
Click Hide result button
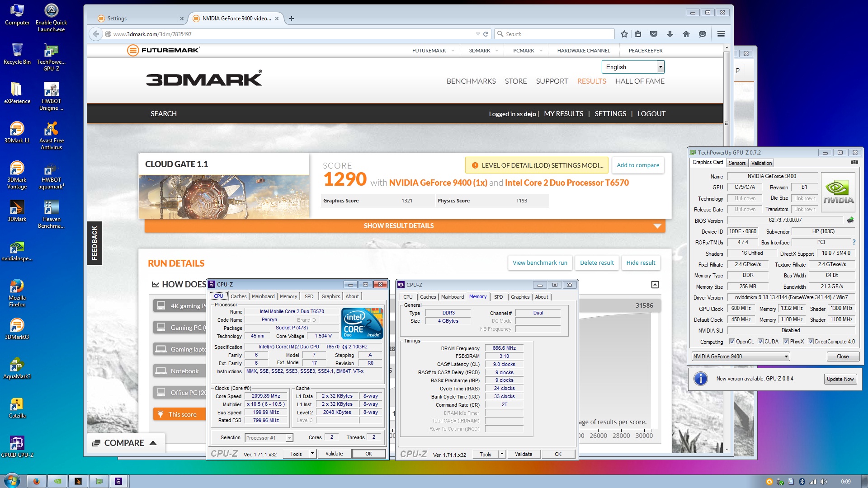641,263
